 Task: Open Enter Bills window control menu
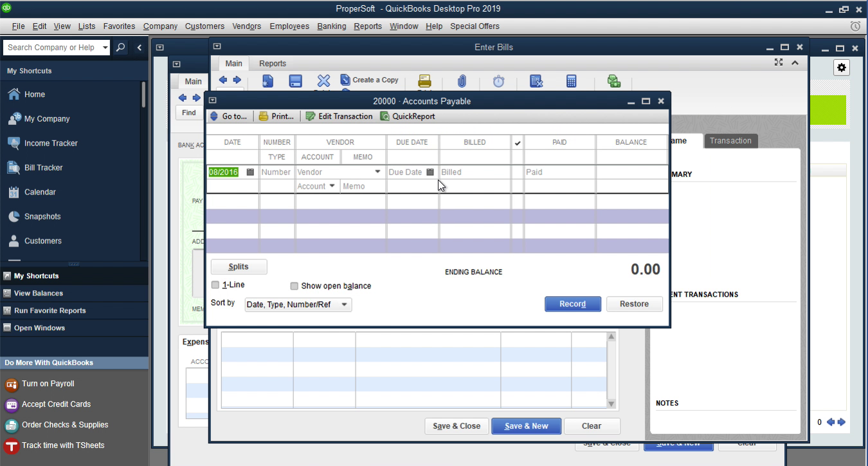click(x=217, y=46)
